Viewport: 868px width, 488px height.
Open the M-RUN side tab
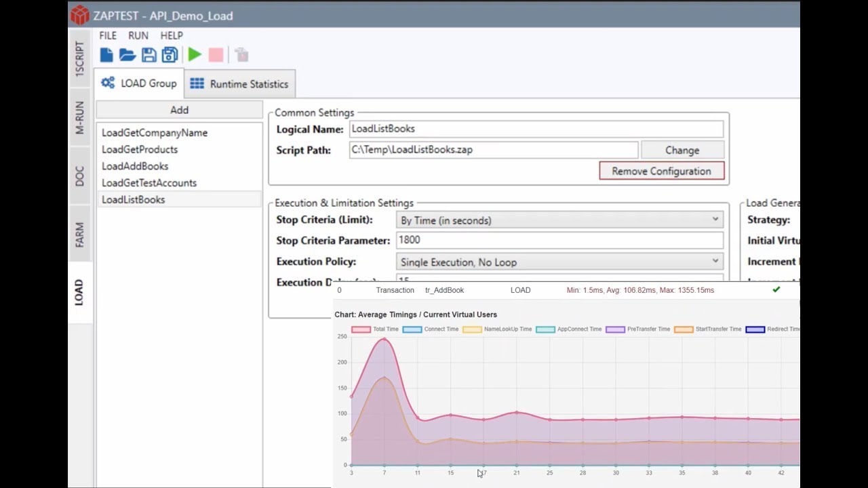coord(79,117)
